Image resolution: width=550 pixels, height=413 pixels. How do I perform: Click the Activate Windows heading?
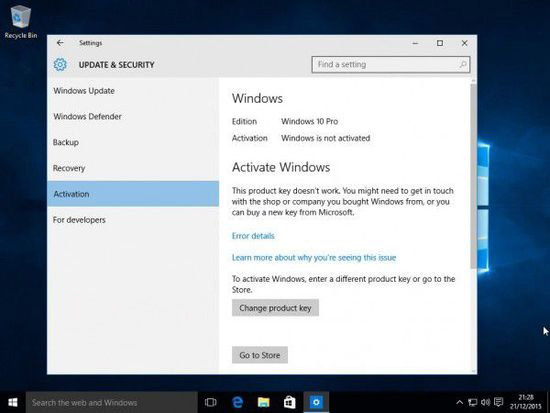(x=281, y=167)
